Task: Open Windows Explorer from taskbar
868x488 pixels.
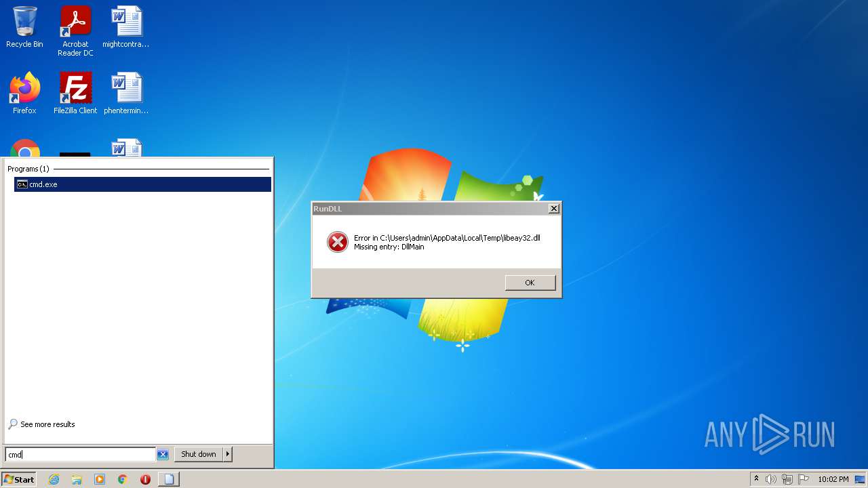Action: tap(77, 479)
